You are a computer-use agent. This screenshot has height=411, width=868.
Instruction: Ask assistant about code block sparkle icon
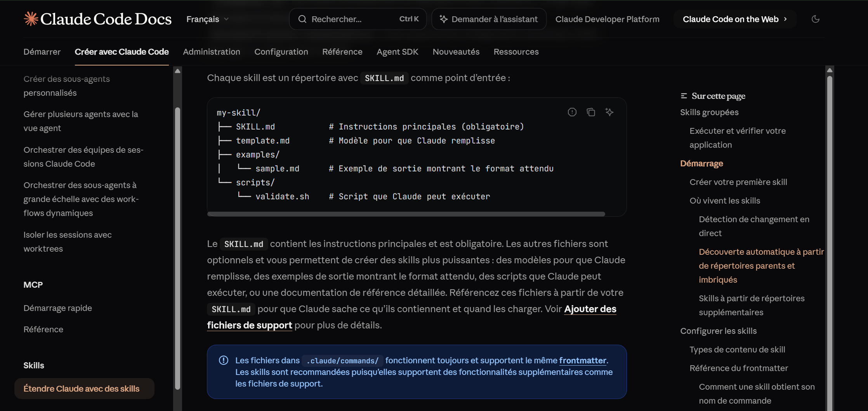(609, 112)
